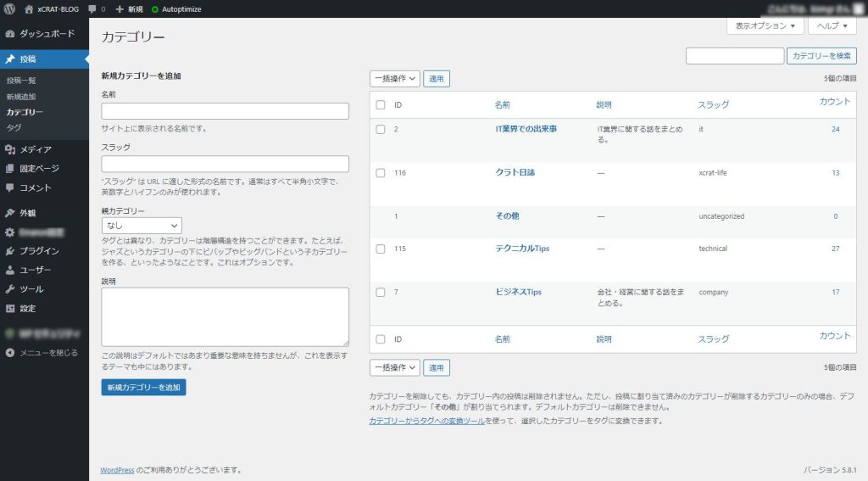Click the Users person icon
Screen dimensions: 868x481
10,270
